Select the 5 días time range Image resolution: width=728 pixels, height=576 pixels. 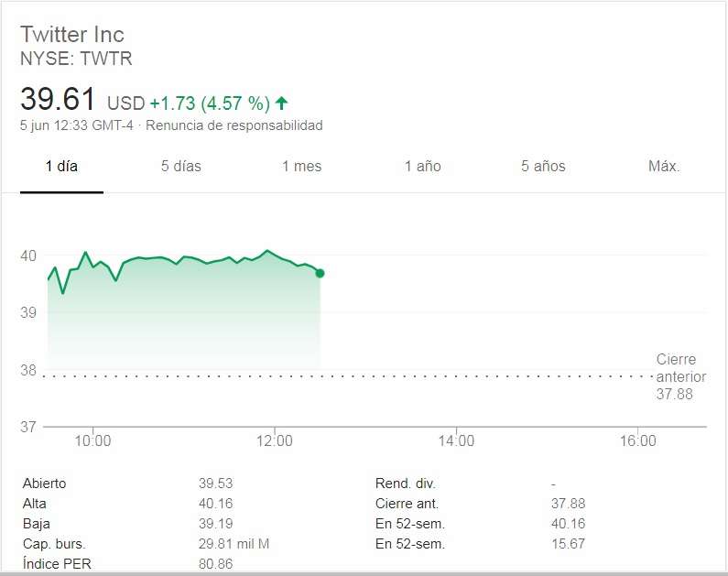[180, 166]
